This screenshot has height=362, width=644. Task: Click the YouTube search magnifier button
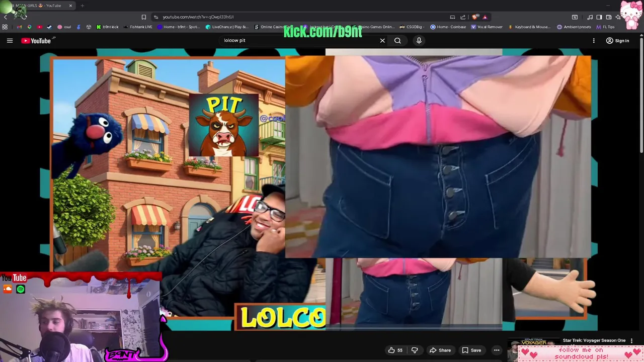click(x=397, y=41)
